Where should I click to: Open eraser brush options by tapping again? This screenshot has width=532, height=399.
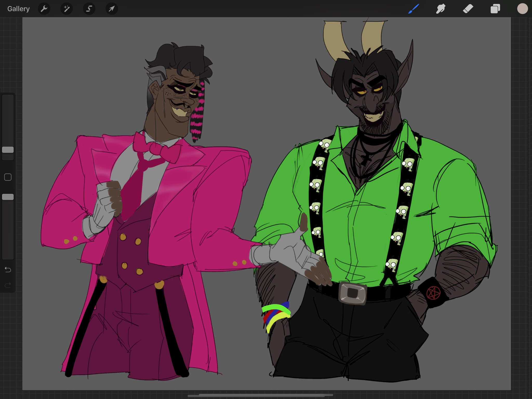(468, 9)
